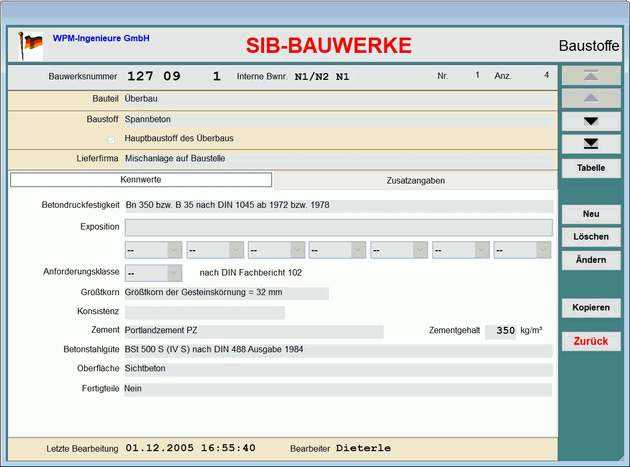This screenshot has height=467, width=630.
Task: Jump to first record arrow button
Action: click(x=591, y=76)
